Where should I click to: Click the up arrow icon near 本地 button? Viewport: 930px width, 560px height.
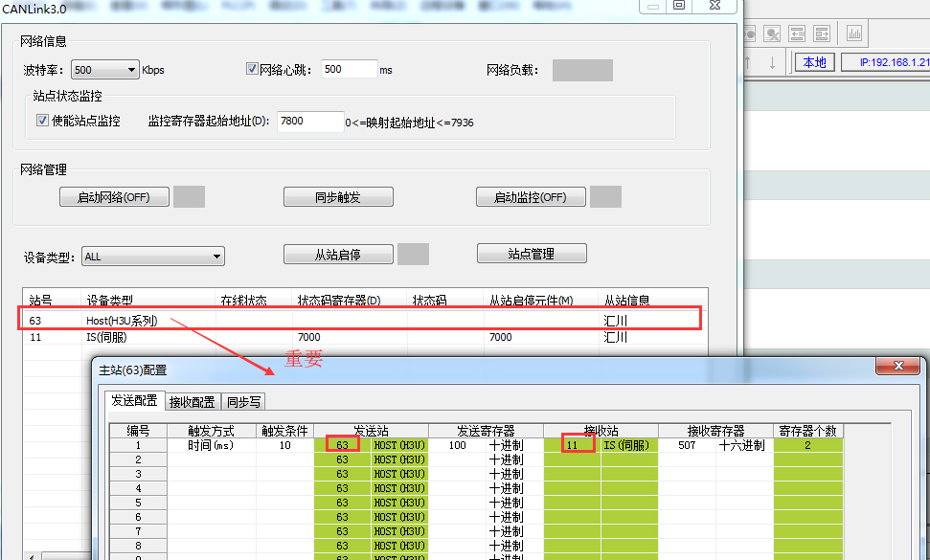747,61
